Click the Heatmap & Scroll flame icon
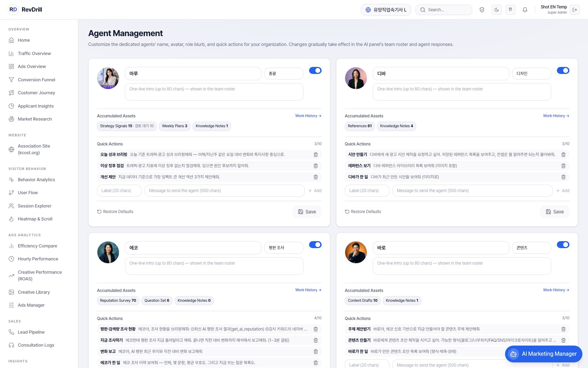Image resolution: width=588 pixels, height=368 pixels. click(x=12, y=219)
